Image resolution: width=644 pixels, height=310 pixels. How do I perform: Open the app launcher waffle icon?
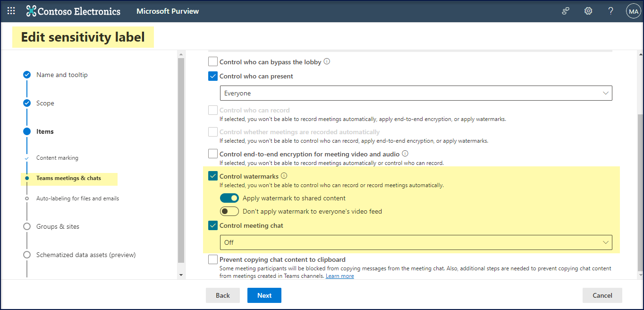[x=11, y=11]
